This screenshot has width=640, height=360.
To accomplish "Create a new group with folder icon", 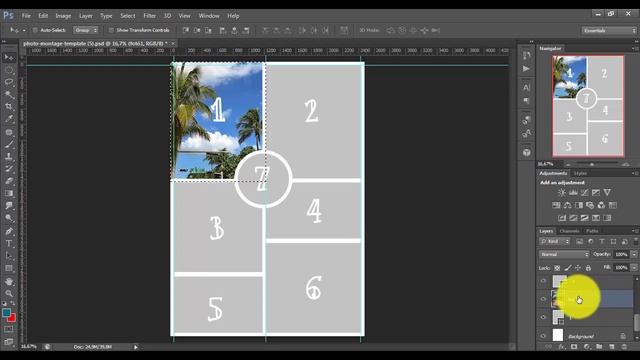I will coord(599,347).
